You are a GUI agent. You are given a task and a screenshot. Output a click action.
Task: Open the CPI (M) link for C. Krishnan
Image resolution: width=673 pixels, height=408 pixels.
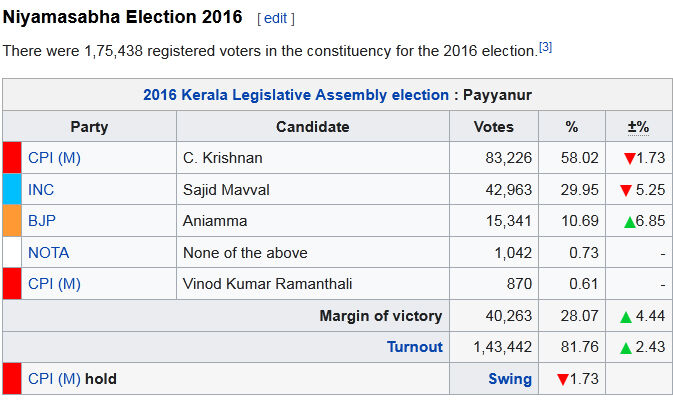(x=54, y=158)
